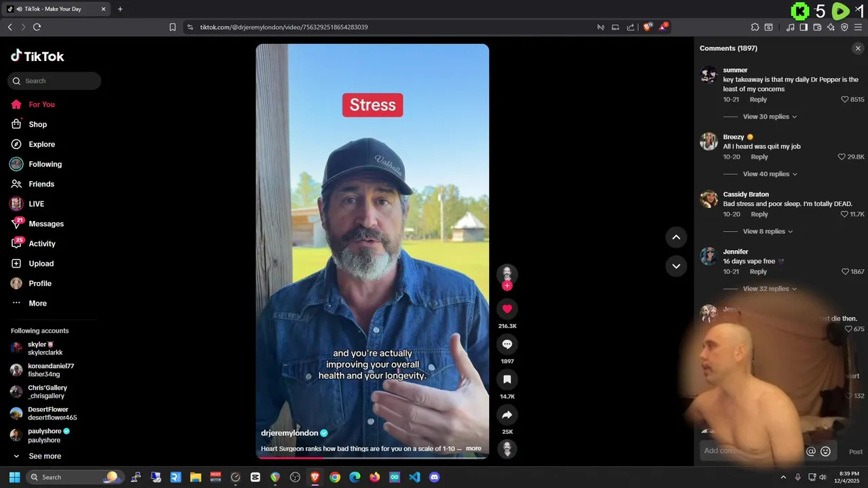Expand video description with more
The width and height of the screenshot is (868, 488).
473,449
